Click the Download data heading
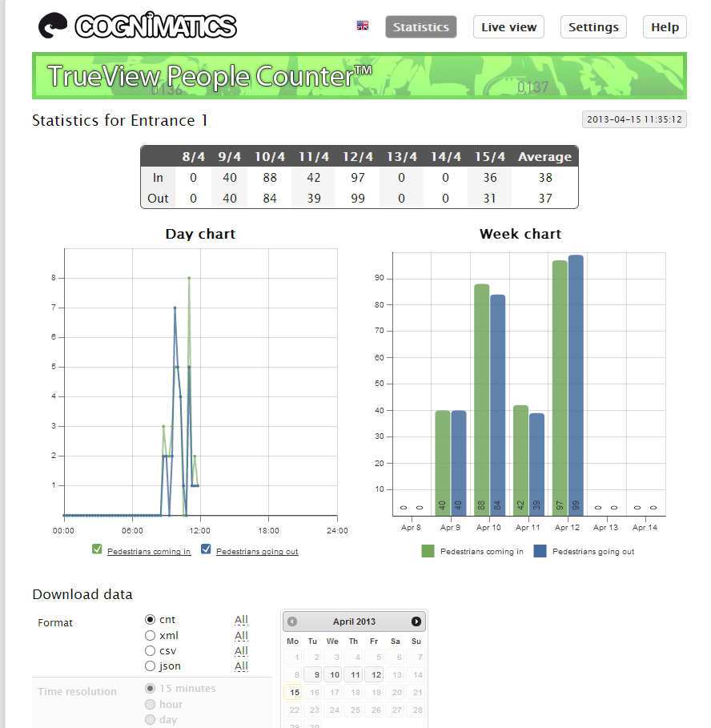Screen dimensions: 711x728 pyautogui.click(x=82, y=594)
